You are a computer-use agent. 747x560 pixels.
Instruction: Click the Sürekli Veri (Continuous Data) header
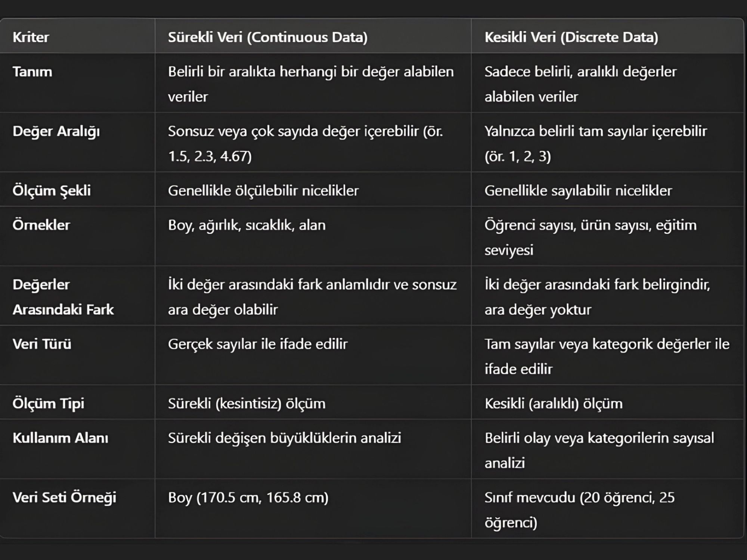[267, 37]
